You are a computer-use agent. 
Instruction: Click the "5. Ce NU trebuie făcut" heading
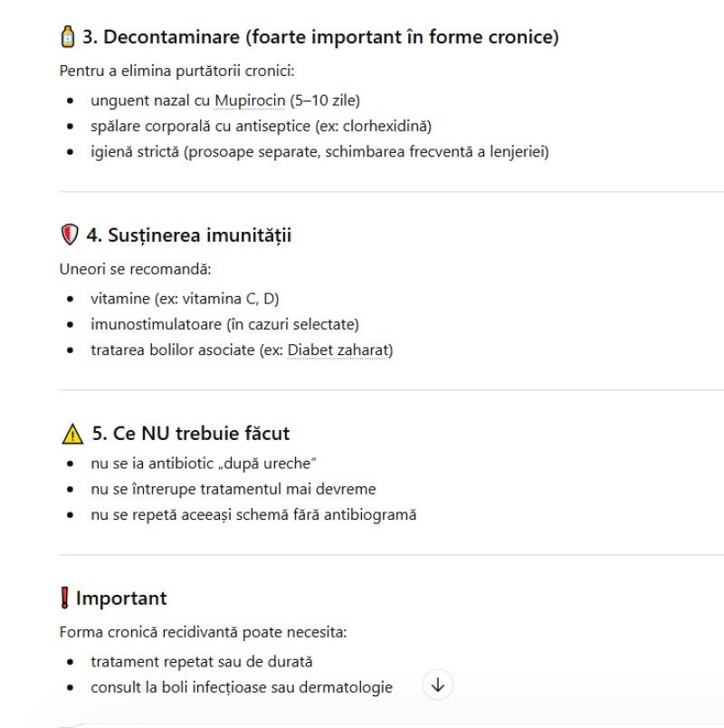190,434
